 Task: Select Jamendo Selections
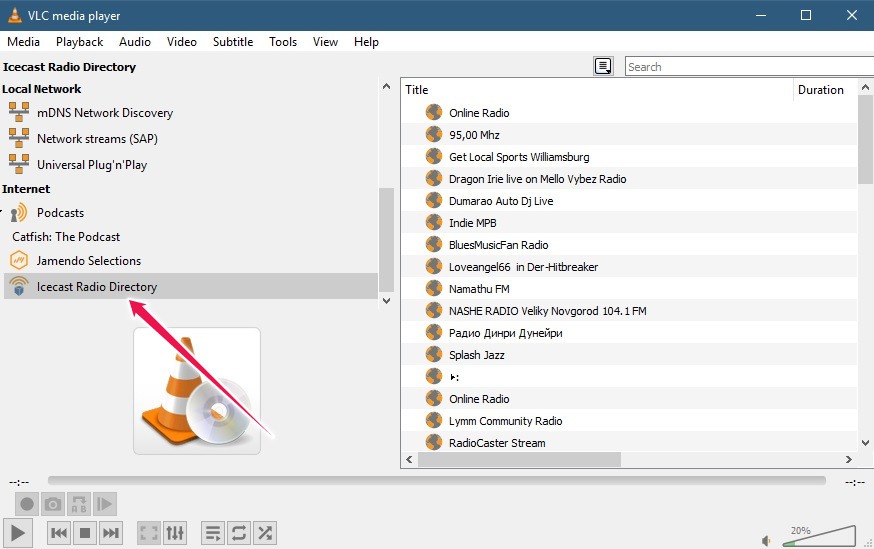pyautogui.click(x=89, y=261)
